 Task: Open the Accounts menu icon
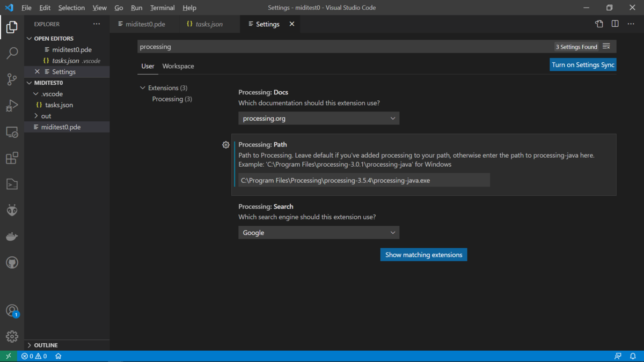coord(12,311)
